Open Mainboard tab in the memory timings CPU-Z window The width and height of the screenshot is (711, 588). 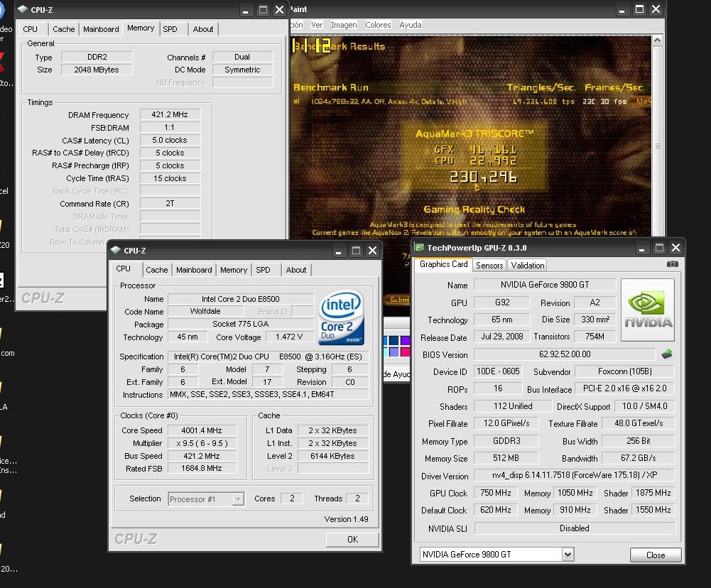coord(101,29)
